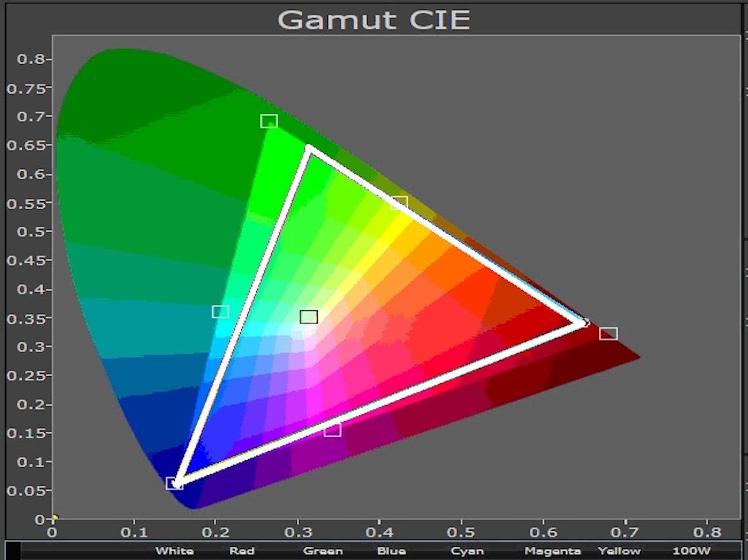Click the measured red triangle vertex
The height and width of the screenshot is (560, 748).
tap(584, 323)
